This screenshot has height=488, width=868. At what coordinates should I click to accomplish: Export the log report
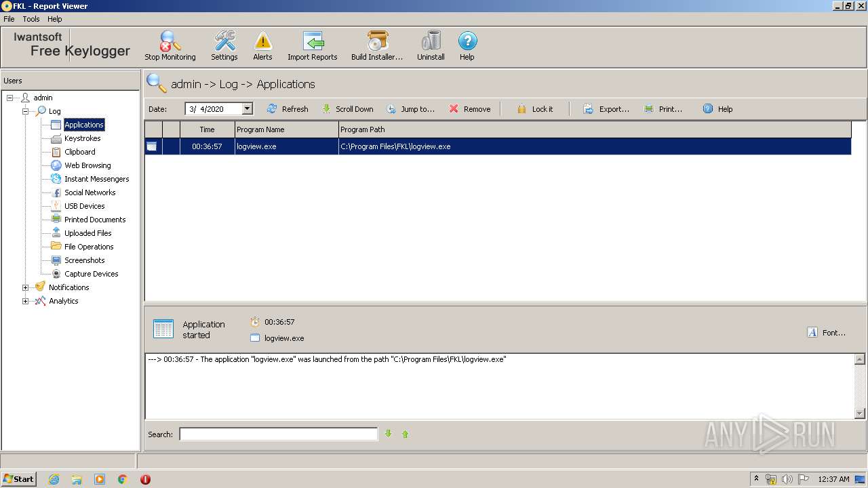click(606, 109)
